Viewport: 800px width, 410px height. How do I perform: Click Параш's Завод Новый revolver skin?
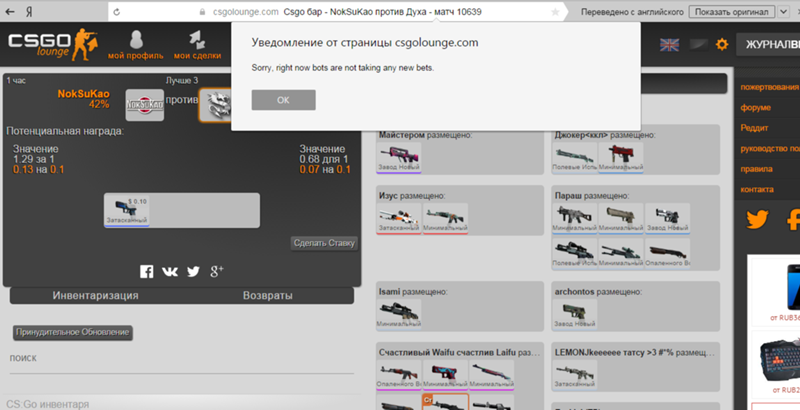667,218
